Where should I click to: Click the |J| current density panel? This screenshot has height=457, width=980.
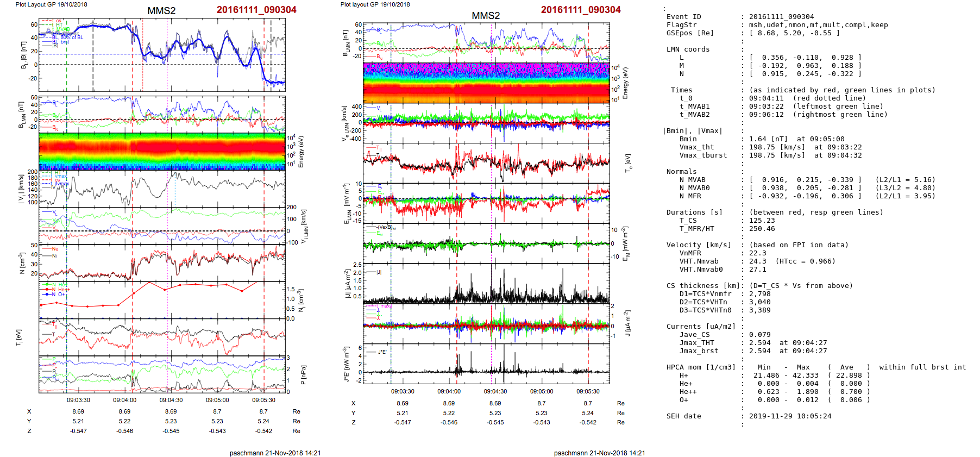[x=486, y=284]
